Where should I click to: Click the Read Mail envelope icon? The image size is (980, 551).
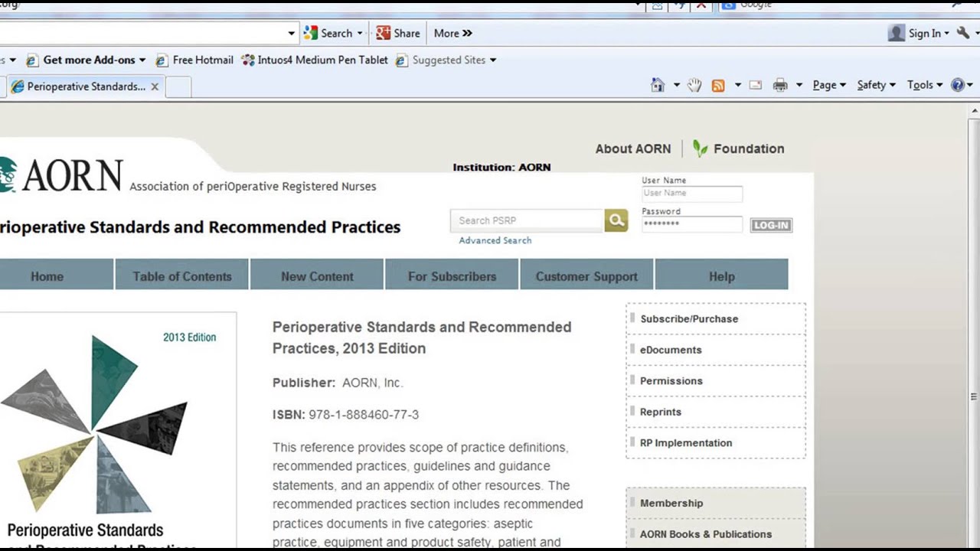click(x=756, y=85)
